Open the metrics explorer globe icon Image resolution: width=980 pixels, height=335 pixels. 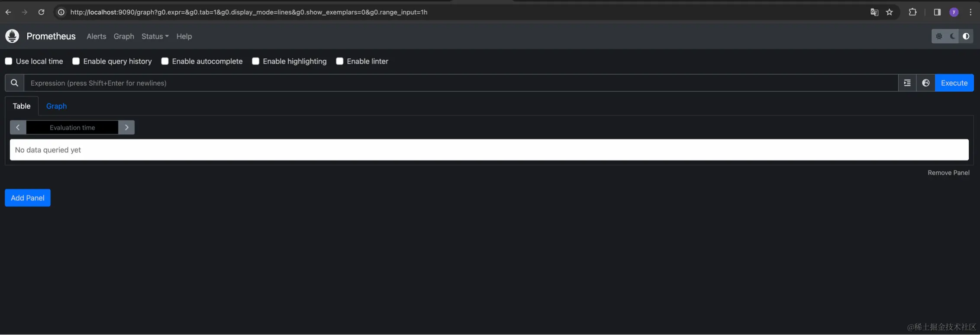926,83
